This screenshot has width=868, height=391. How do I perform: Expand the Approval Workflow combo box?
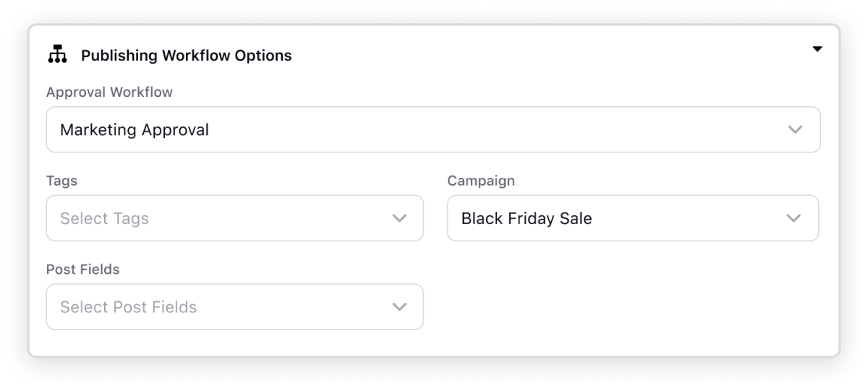433,130
